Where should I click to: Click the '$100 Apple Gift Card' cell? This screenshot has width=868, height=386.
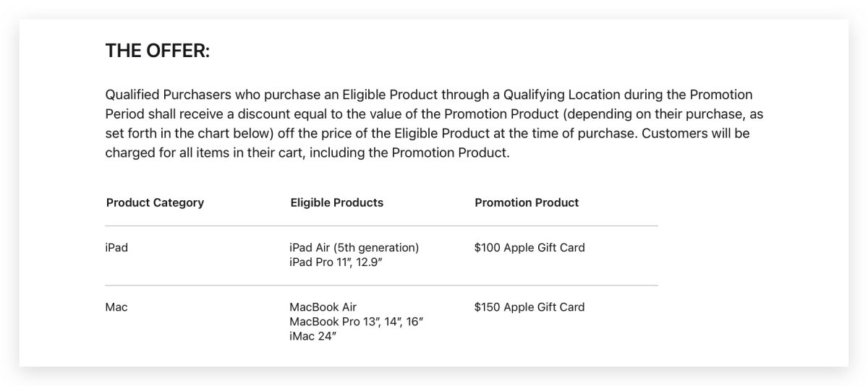tap(529, 247)
